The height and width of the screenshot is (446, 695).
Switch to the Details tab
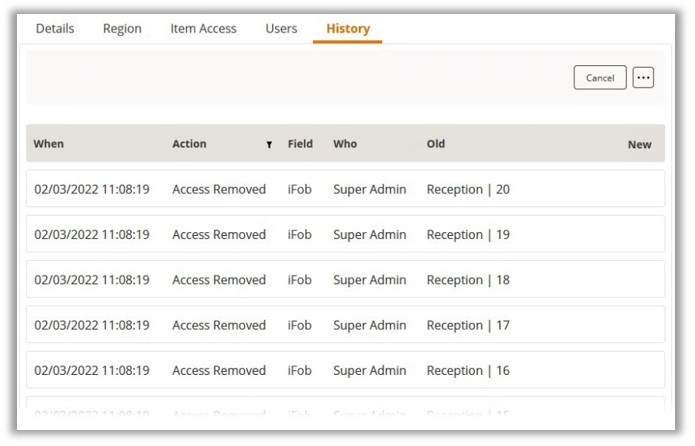pyautogui.click(x=55, y=29)
